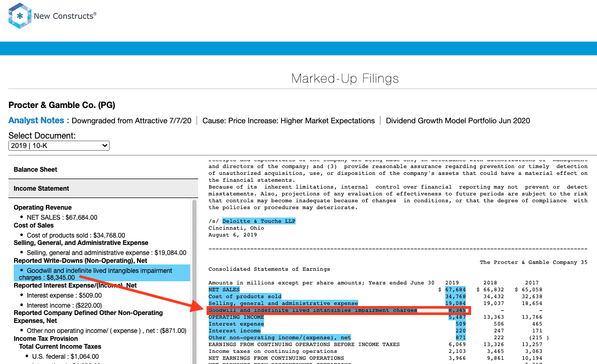
Task: Click the Reported Company Defined Other Non-Operating Expenses heading
Action: click(x=89, y=317)
